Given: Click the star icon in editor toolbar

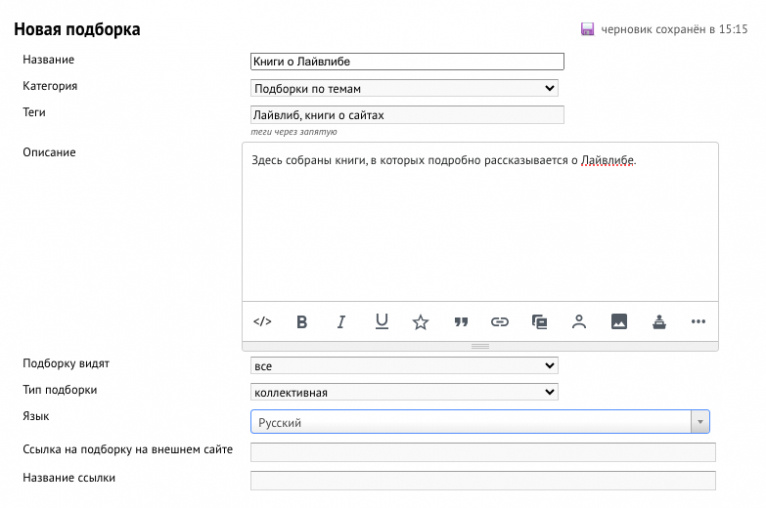Looking at the screenshot, I should click(420, 322).
